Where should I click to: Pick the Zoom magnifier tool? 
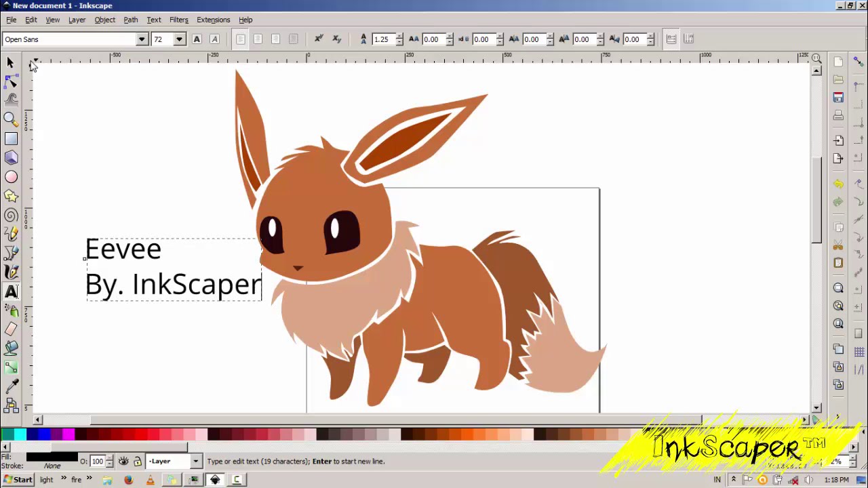click(11, 119)
